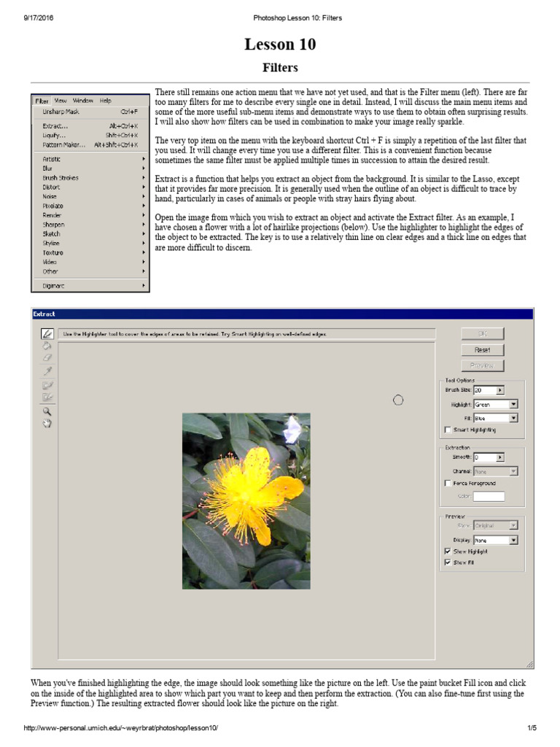Screen dimensions: 560x747
Task: Open the Preview Show dropdown
Action: click(513, 525)
